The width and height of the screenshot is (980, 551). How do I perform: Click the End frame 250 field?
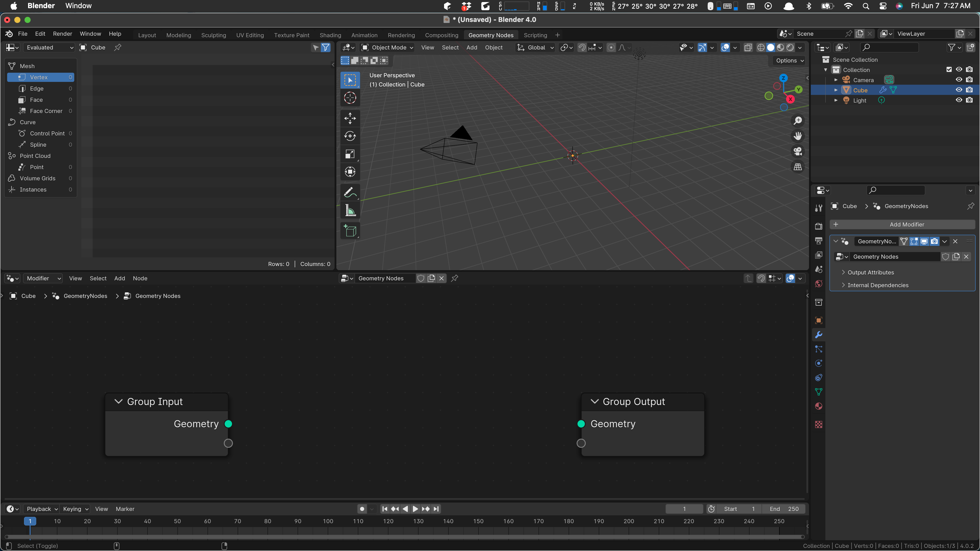784,509
